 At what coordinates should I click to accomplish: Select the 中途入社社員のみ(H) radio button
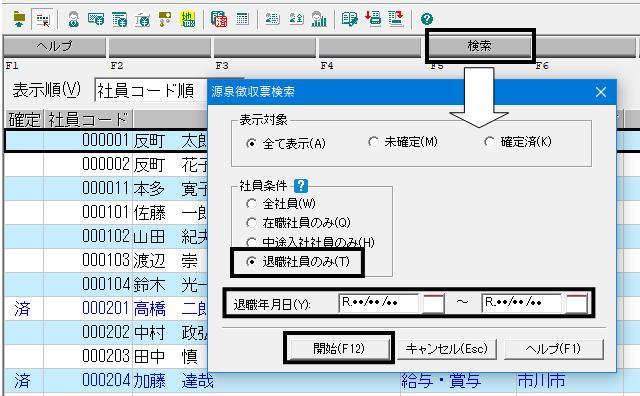tap(251, 242)
